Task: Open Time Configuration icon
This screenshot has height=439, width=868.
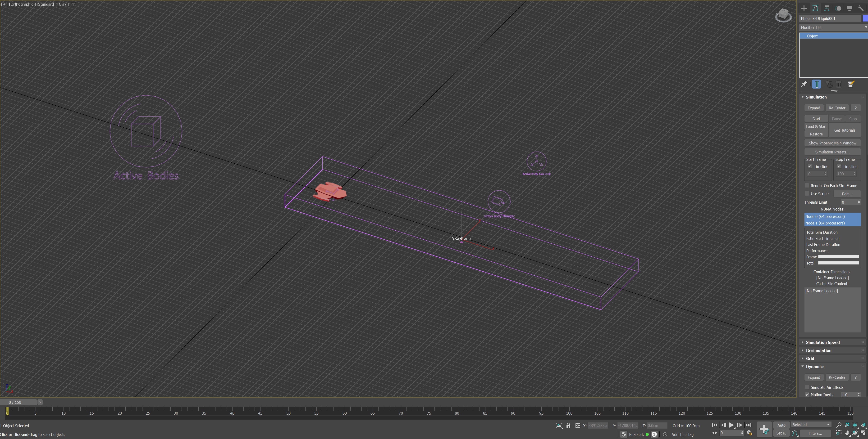Action: point(749,433)
